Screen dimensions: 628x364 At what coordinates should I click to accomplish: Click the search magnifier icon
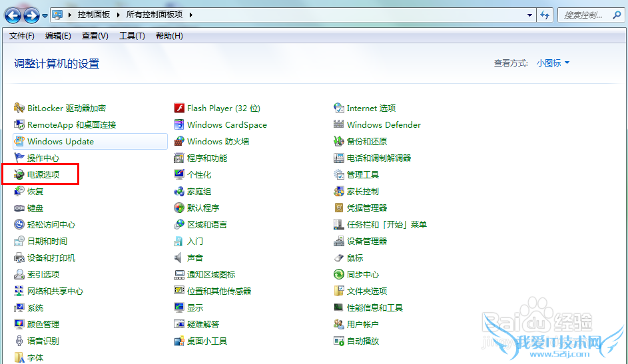(x=617, y=15)
